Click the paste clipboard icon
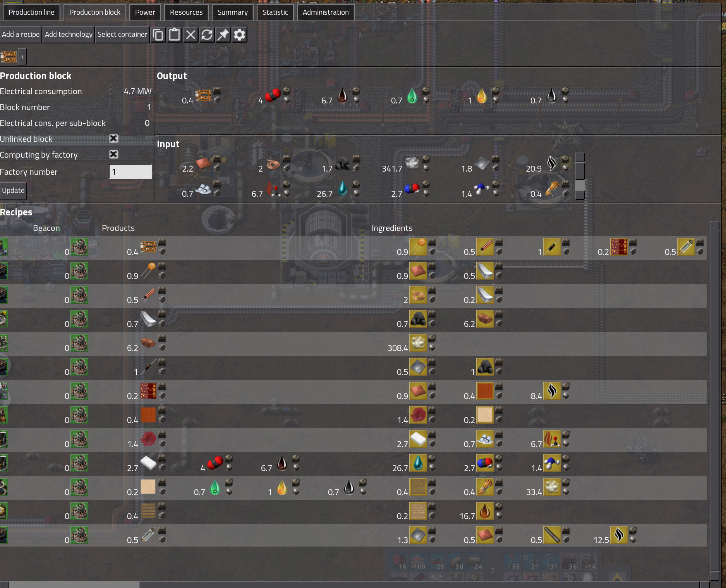Viewport: 726px width, 588px height. 174,35
